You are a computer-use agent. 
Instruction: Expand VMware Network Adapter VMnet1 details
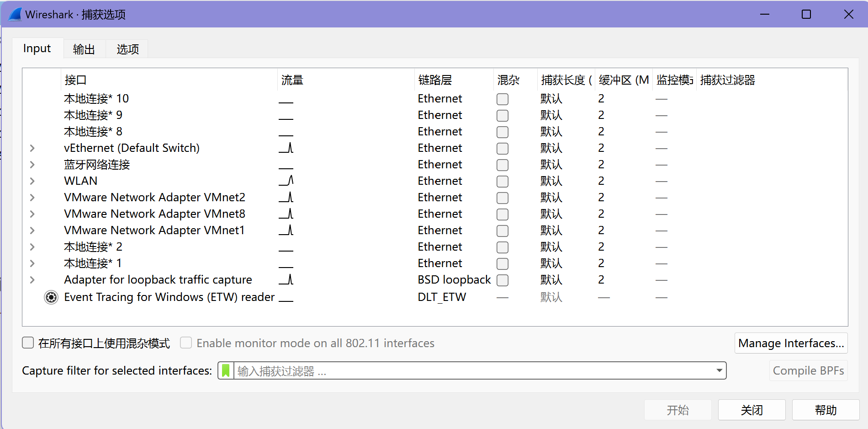coord(32,231)
